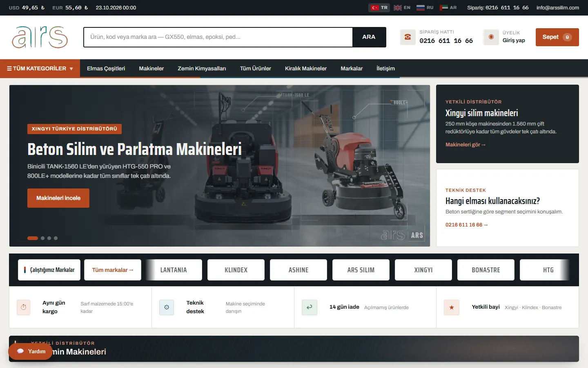Click the user account icon beside Üyelik
This screenshot has width=588, height=368.
(491, 37)
